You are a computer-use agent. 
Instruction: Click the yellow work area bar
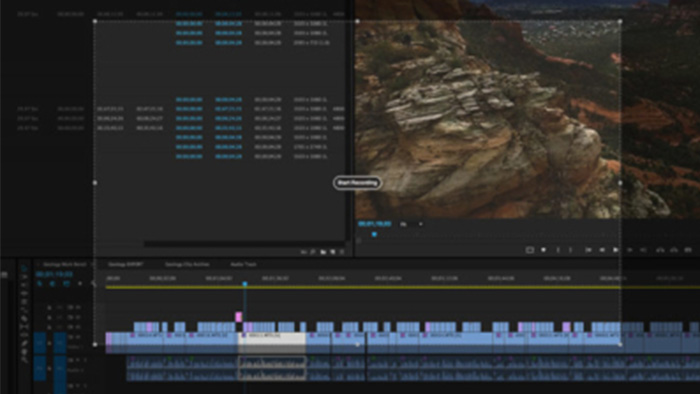point(402,287)
